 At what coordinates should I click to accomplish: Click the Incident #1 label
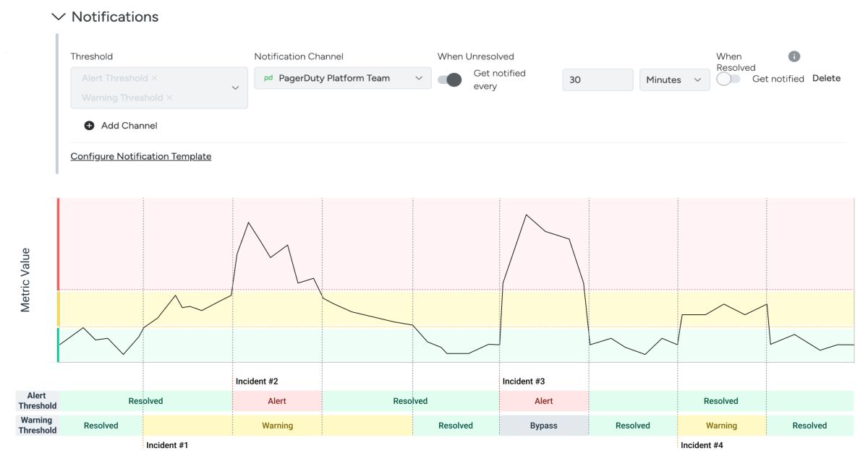pos(167,445)
